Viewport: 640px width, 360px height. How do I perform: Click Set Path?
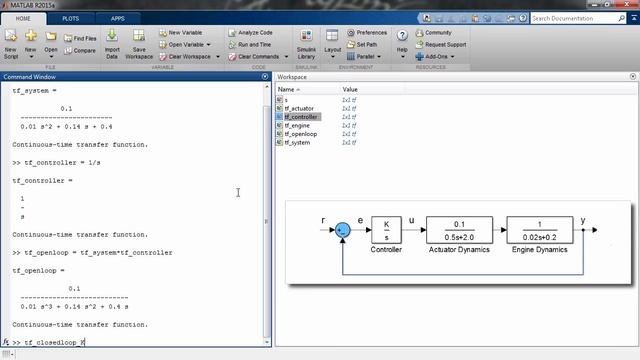[362, 44]
